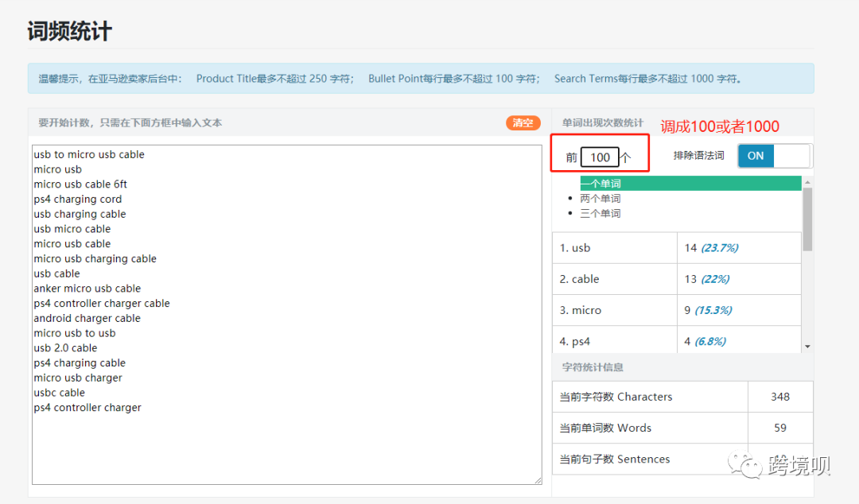Click the keyword text input area
The image size is (859, 504).
tap(287, 315)
